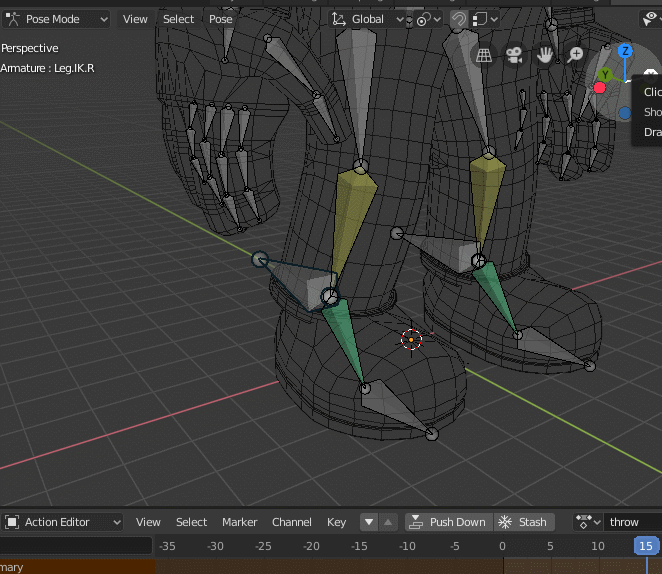The height and width of the screenshot is (574, 662).
Task: Open the viewport visibility eye dropdown
Action: (x=651, y=19)
